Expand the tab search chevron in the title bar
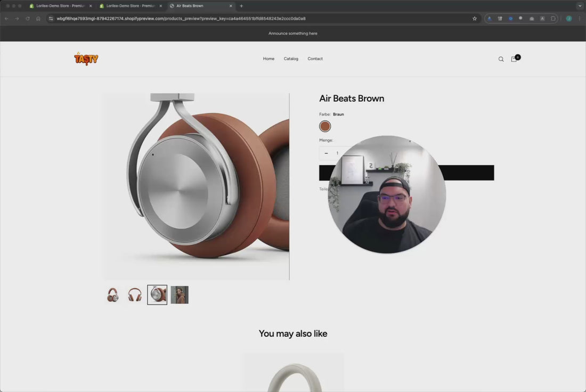Screen dimensions: 586x392 [x=580, y=6]
